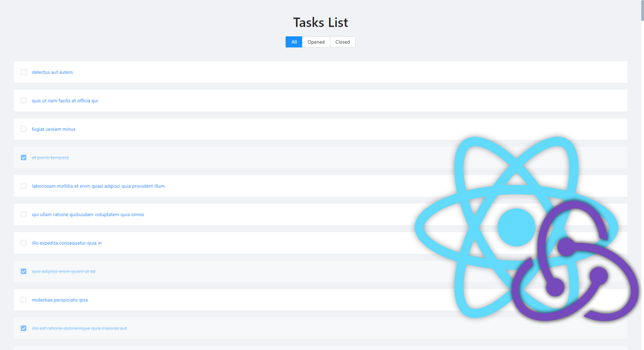This screenshot has height=350, width=644.
Task: Check the 'delectus aut autem' checkbox
Action: 24,72
